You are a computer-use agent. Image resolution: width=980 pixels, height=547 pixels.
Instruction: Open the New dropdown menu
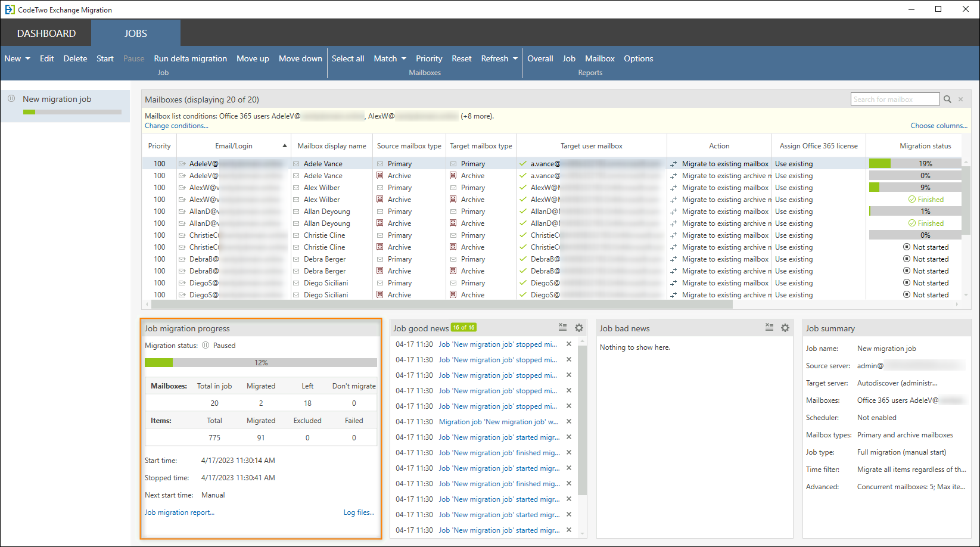tap(17, 58)
